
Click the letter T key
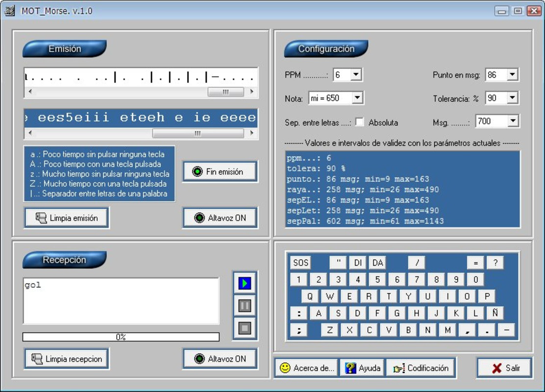(x=389, y=296)
